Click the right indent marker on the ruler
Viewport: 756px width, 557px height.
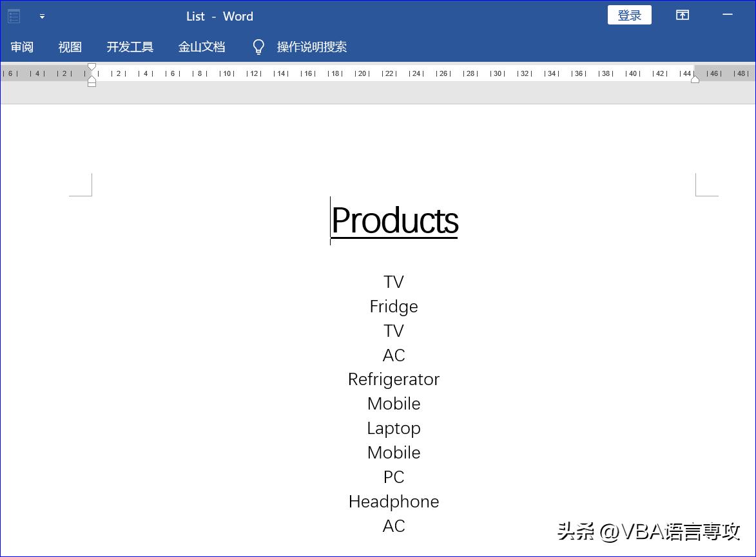(x=695, y=79)
